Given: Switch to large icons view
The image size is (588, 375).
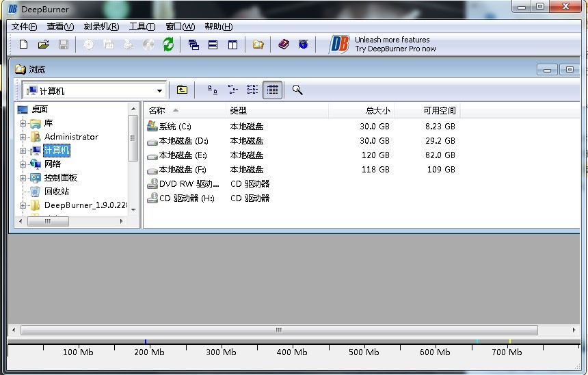Looking at the screenshot, I should pos(212,90).
